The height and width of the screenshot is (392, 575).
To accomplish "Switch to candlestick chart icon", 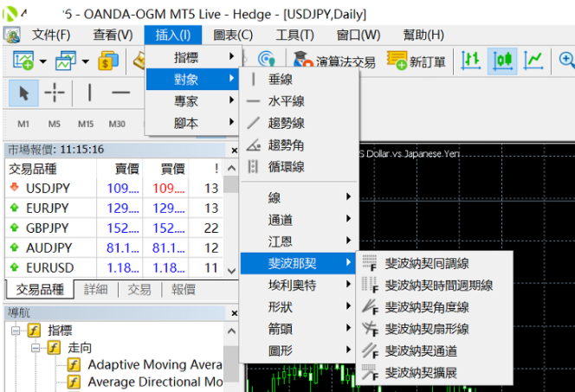I will 502,61.
